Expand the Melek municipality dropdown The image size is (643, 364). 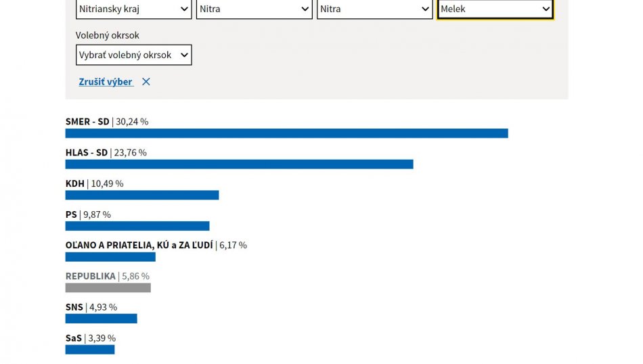495,9
